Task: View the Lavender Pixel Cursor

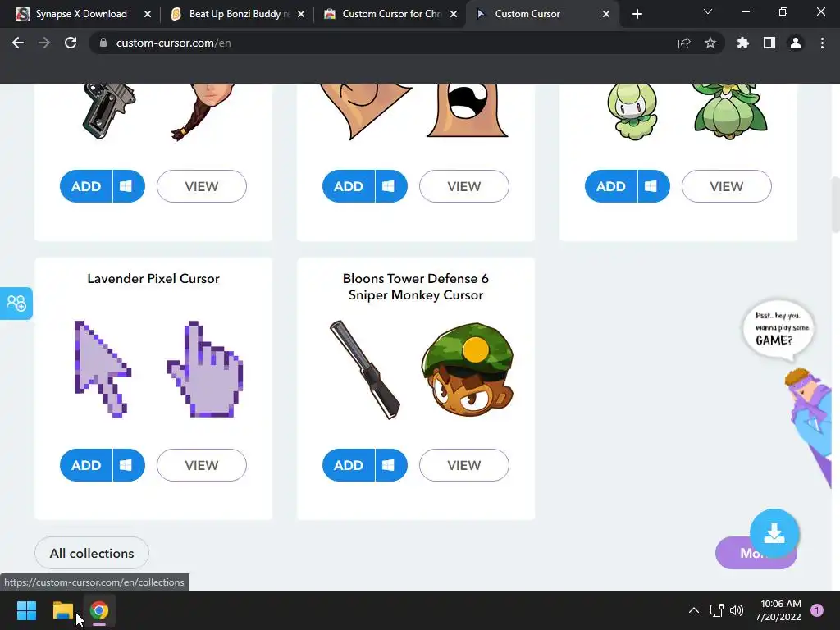Action: point(202,465)
